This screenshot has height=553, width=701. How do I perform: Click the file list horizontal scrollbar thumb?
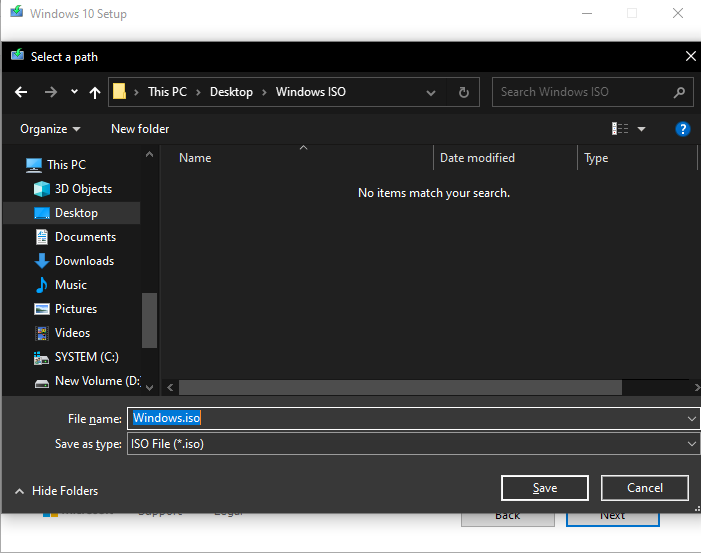[x=400, y=388]
